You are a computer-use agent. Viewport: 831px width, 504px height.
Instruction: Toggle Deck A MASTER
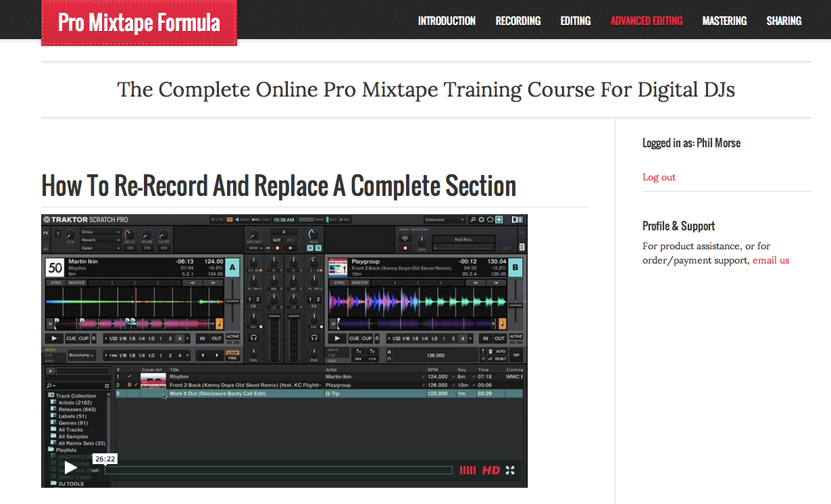[x=76, y=283]
